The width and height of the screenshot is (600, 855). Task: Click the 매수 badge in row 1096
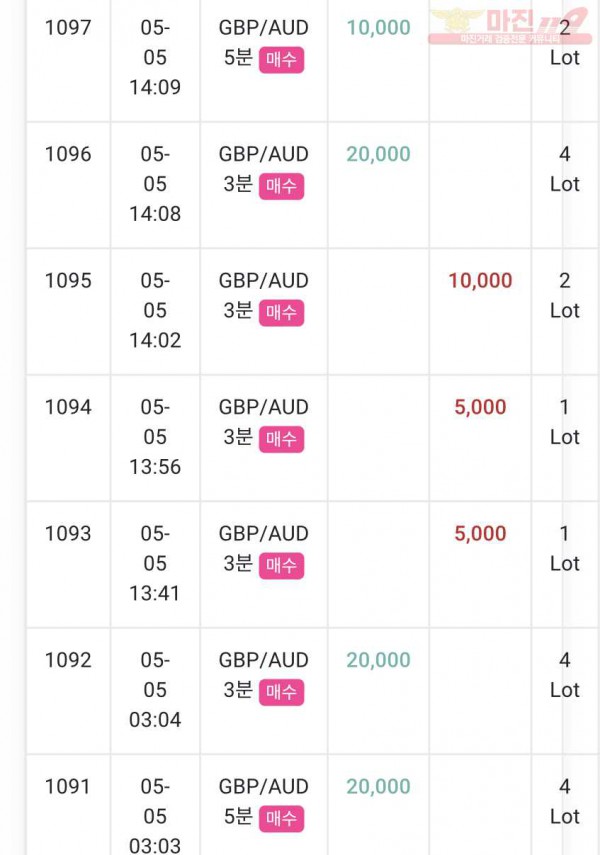pyautogui.click(x=281, y=186)
